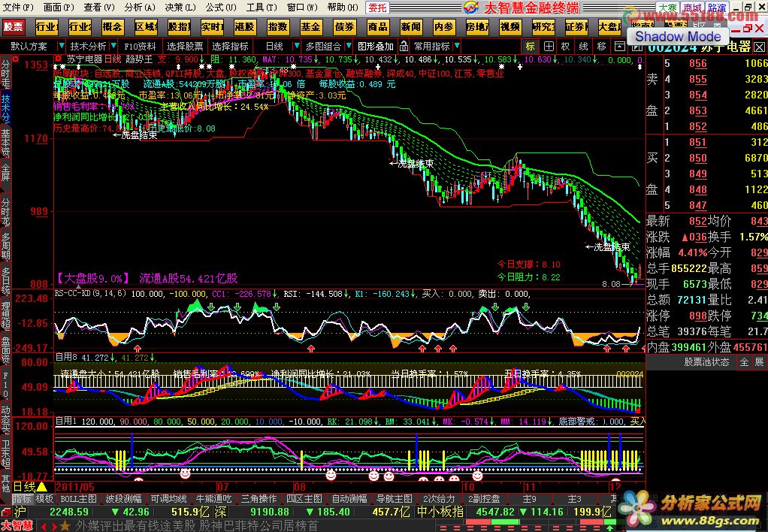The image size is (768, 532).
Task: Click the 委托 trade button
Action: pyautogui.click(x=377, y=8)
